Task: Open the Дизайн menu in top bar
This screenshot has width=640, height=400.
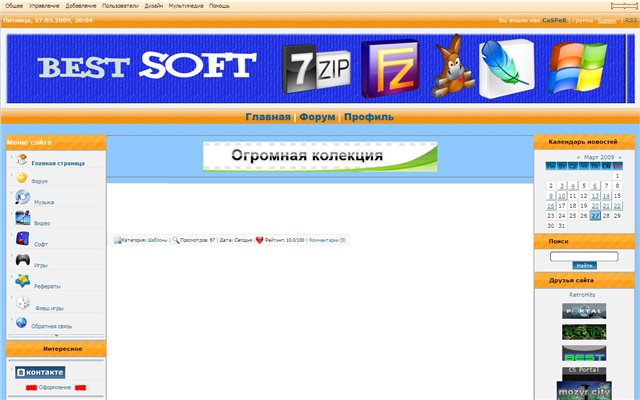Action: click(x=154, y=6)
